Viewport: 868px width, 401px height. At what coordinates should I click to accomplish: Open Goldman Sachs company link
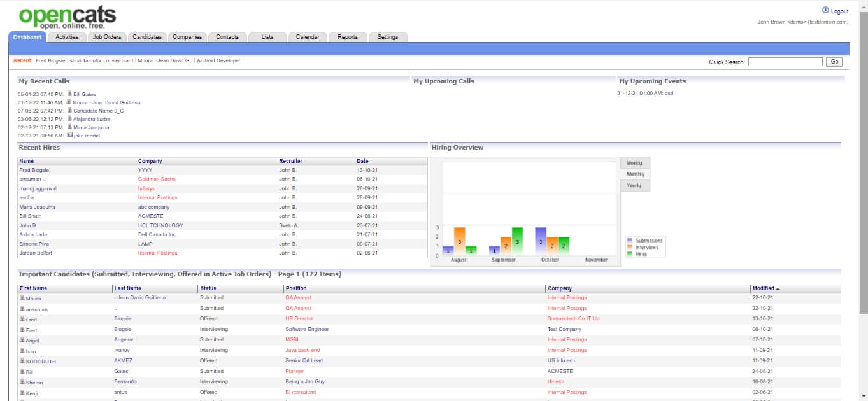coord(157,179)
